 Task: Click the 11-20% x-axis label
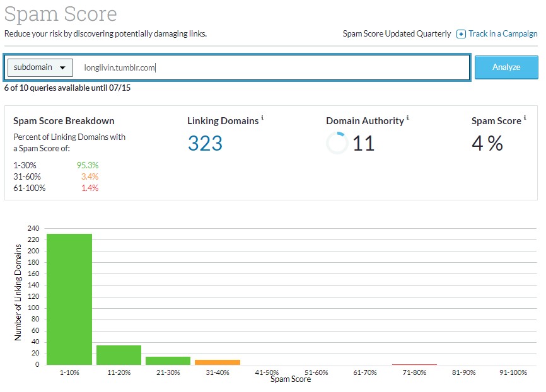[119, 372]
